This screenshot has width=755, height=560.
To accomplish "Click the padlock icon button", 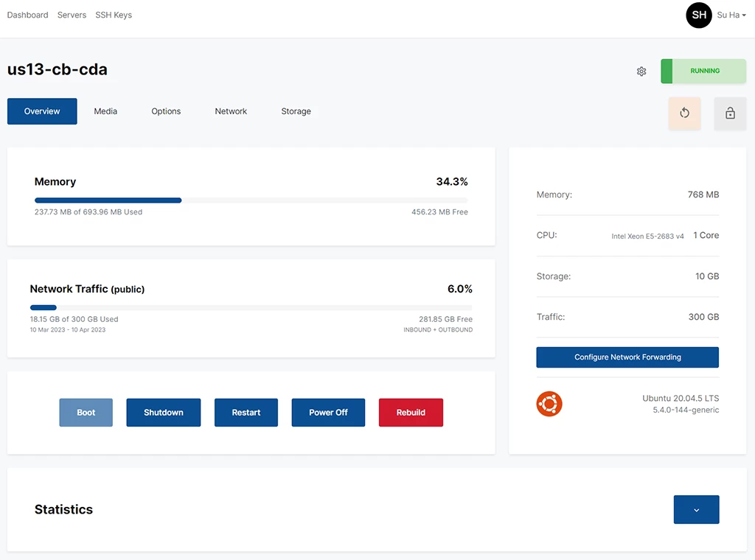I will (x=730, y=113).
